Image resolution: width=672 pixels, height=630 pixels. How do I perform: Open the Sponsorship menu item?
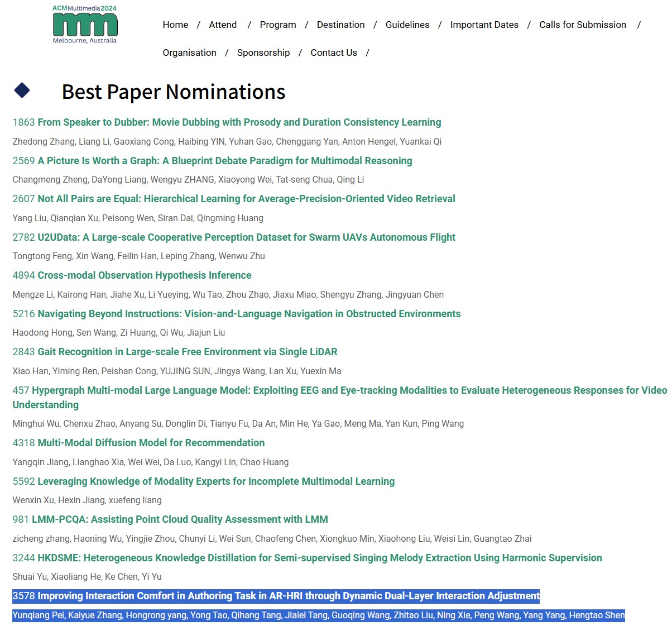point(263,52)
